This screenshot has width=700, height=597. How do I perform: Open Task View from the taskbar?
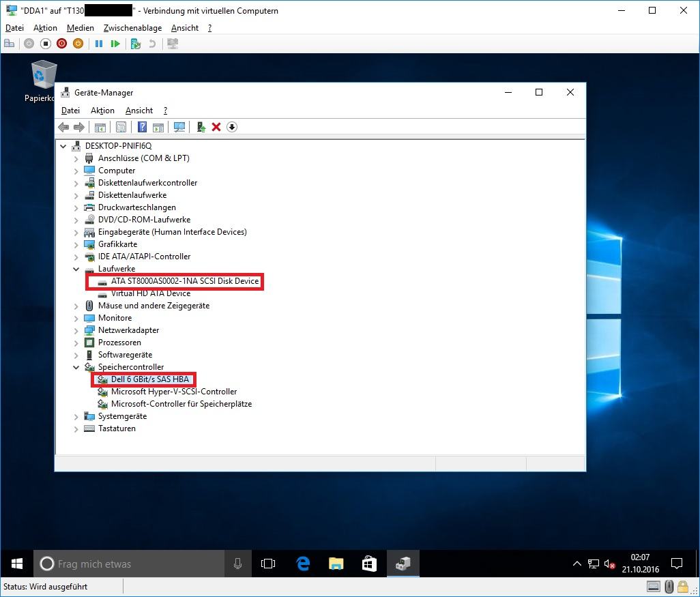tap(268, 564)
